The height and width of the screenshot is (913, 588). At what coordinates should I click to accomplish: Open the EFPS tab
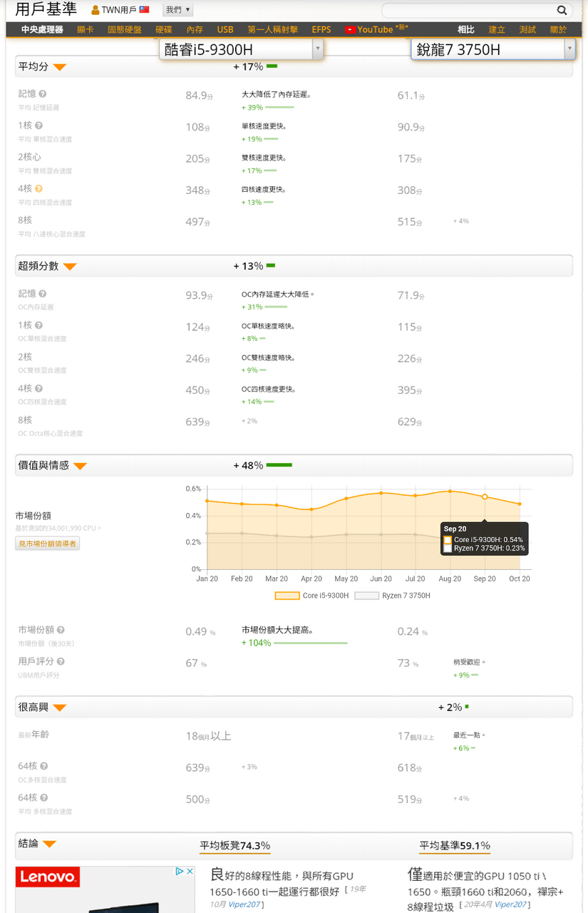(x=321, y=30)
